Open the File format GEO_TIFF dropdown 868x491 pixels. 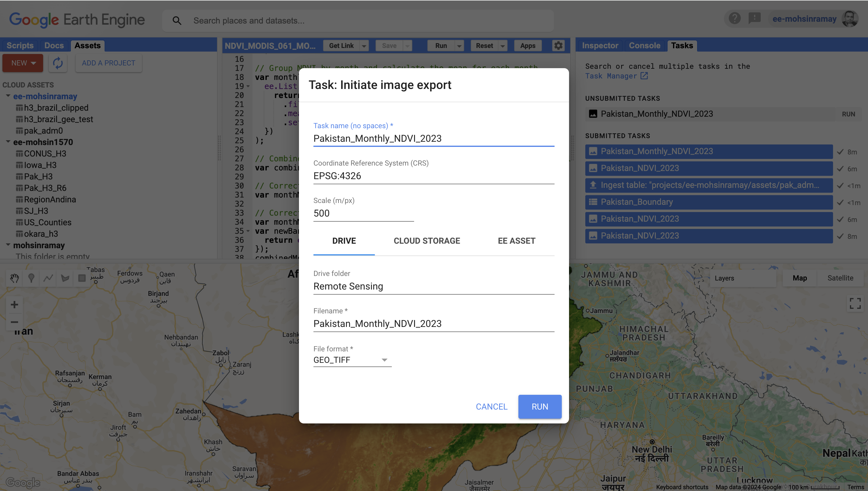(352, 360)
